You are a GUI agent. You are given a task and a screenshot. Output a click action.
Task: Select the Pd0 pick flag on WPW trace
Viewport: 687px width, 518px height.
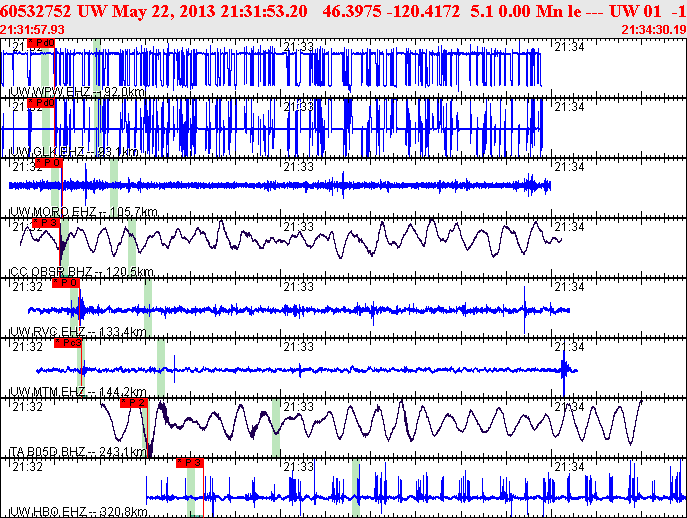point(41,43)
